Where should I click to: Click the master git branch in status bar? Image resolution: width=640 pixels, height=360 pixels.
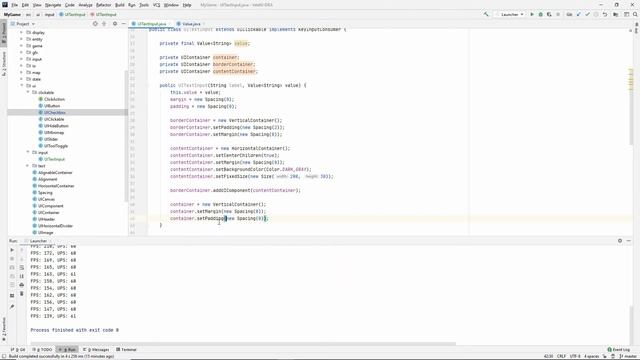(x=628, y=356)
